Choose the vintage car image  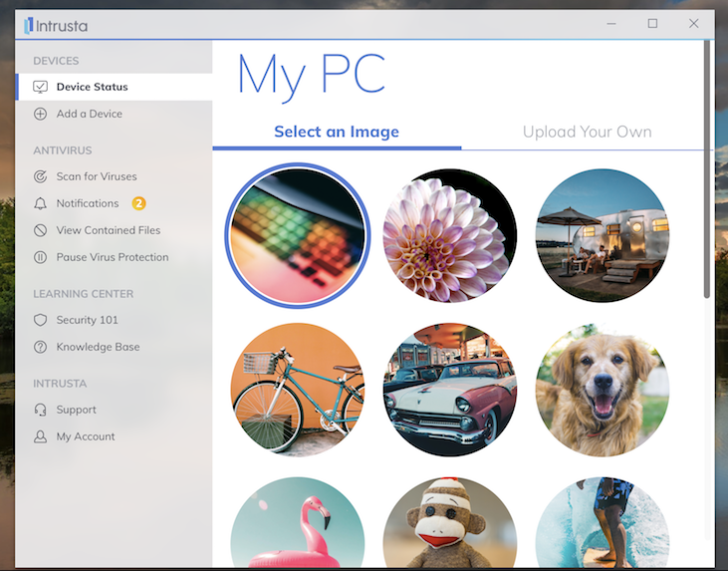click(450, 390)
